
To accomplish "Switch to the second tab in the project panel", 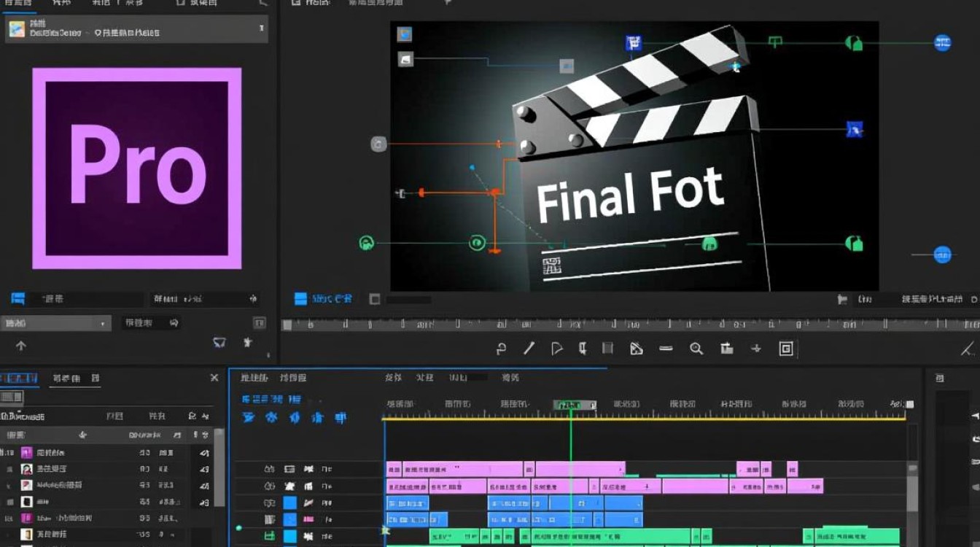I will [75, 378].
